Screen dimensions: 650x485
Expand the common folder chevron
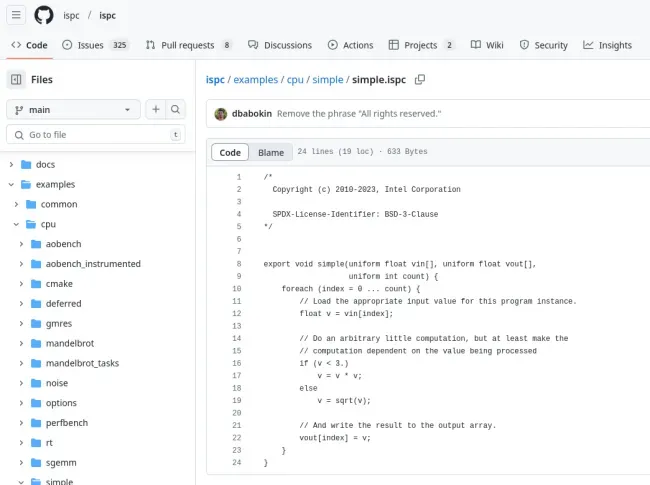tap(16, 204)
